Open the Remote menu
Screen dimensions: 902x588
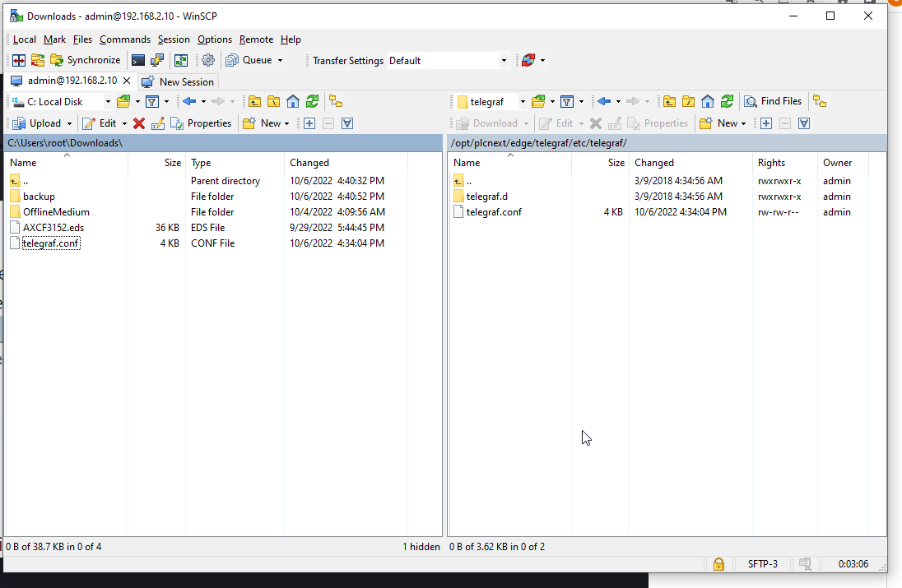pyautogui.click(x=256, y=39)
